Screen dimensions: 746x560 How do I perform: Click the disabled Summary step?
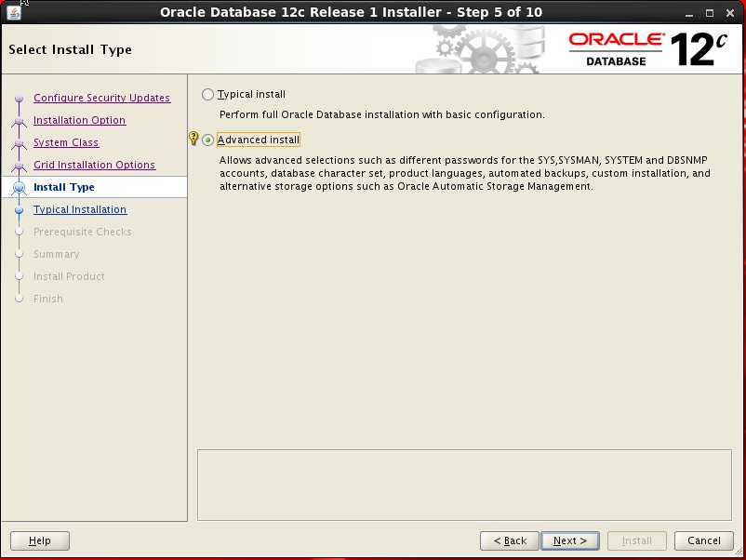56,254
